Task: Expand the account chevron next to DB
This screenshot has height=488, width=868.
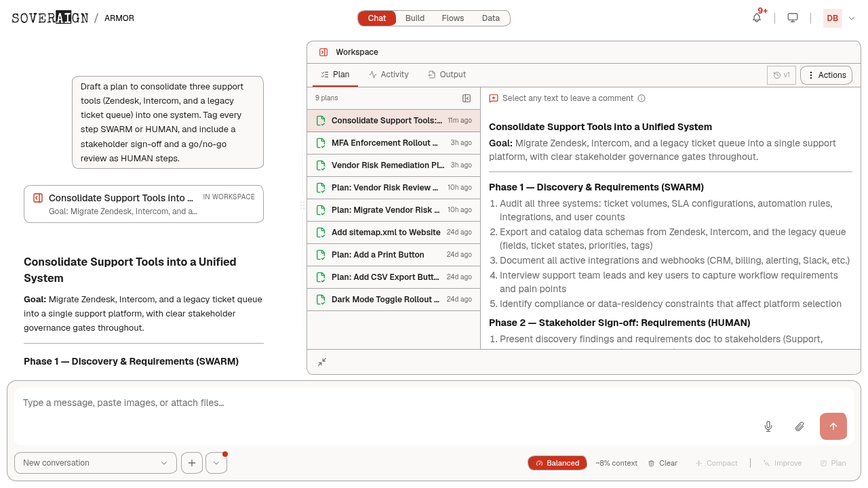Action: point(852,18)
